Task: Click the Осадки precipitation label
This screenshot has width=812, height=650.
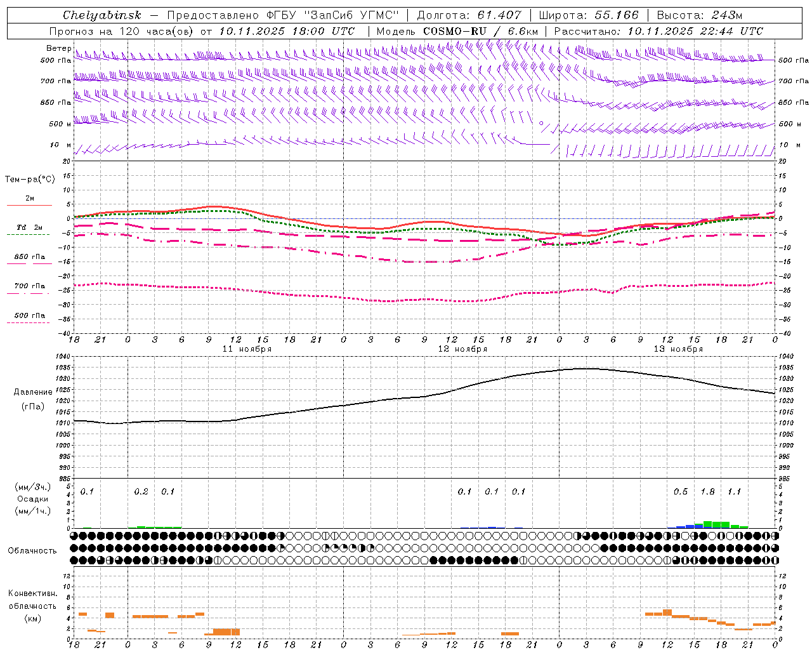Action: click(x=33, y=499)
